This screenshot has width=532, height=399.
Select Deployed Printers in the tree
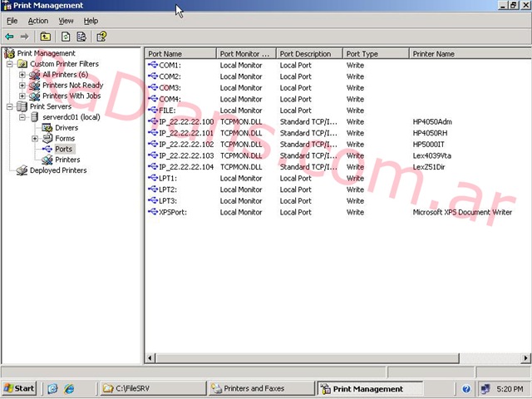(57, 170)
